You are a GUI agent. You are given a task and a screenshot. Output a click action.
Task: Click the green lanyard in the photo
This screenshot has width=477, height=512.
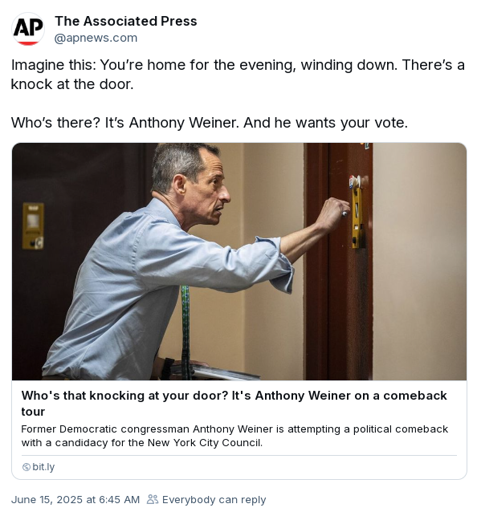185,332
